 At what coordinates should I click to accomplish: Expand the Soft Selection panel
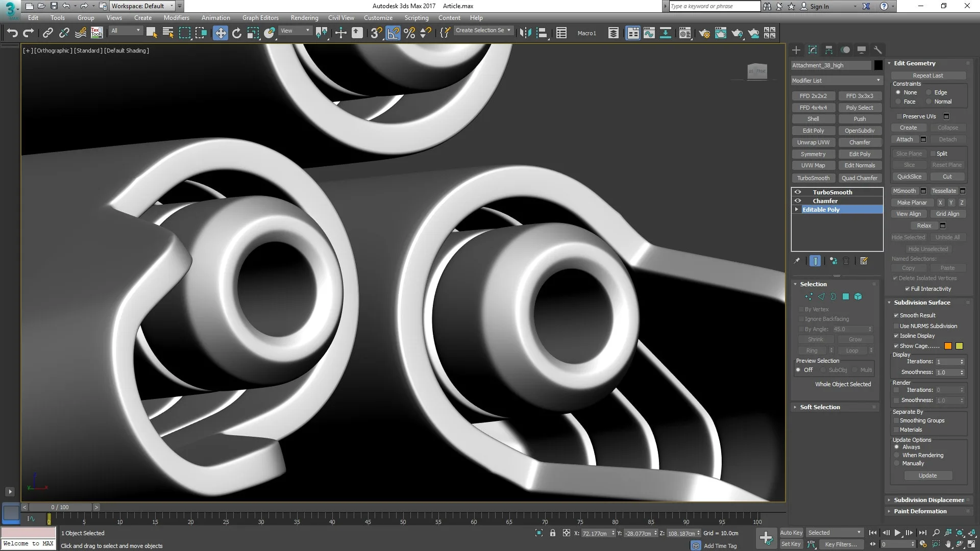(x=820, y=406)
